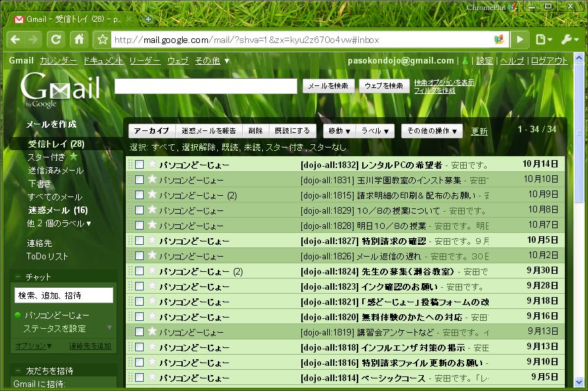Click the Gmail Labs green flask icon
This screenshot has height=391, width=588.
[465, 61]
